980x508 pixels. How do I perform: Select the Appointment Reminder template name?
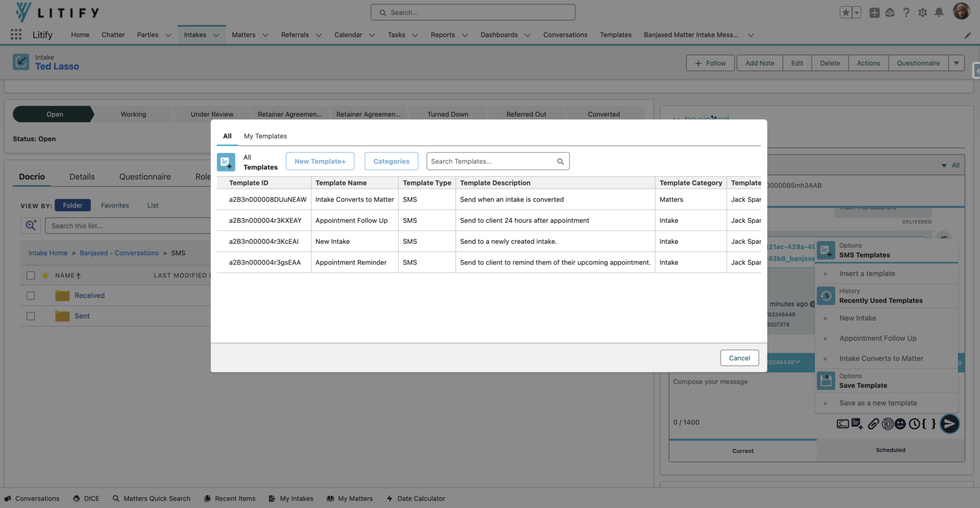coord(351,262)
